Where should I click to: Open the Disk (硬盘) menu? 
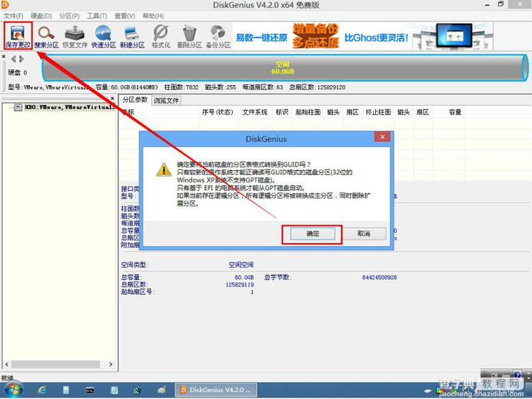[x=41, y=16]
